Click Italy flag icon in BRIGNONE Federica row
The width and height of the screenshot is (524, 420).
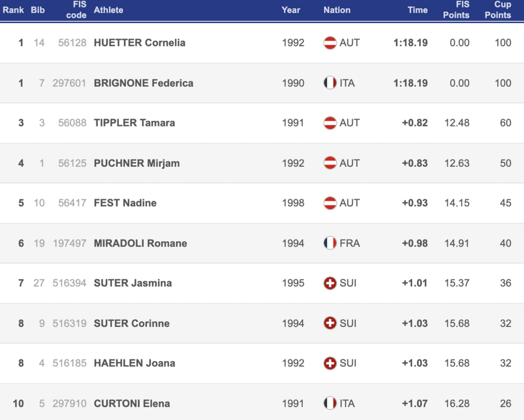pyautogui.click(x=330, y=83)
